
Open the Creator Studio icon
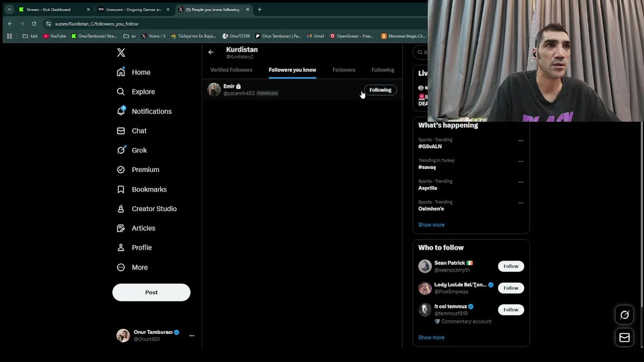121,209
